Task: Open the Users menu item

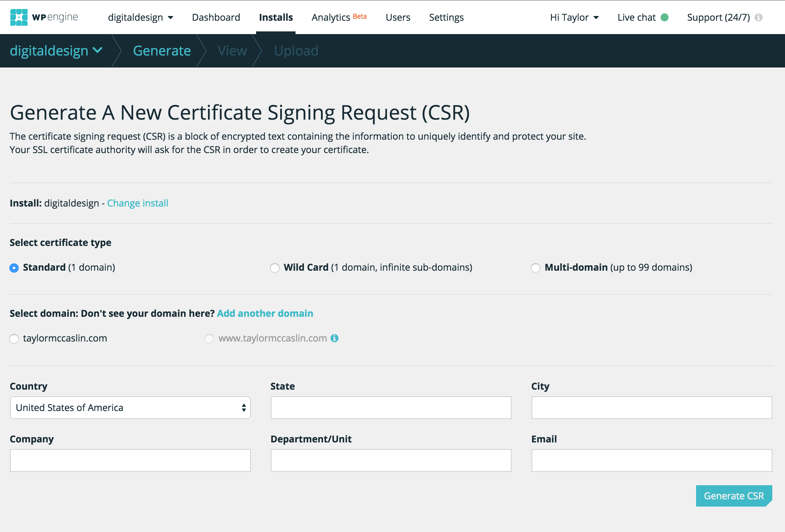Action: point(398,17)
